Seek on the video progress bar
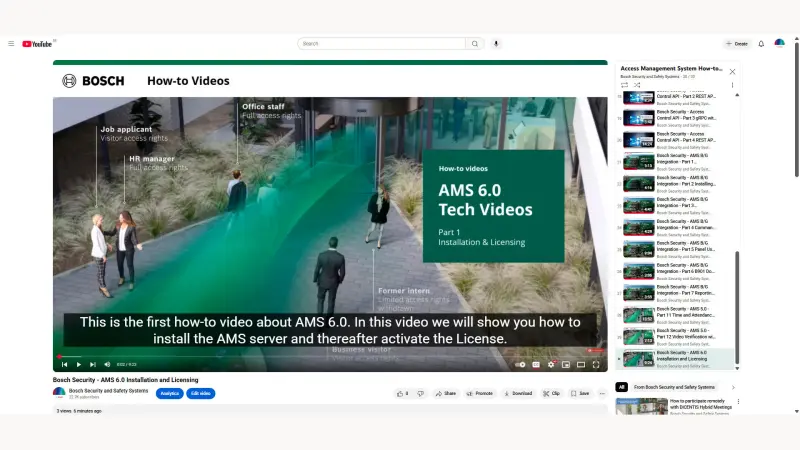 [330, 357]
